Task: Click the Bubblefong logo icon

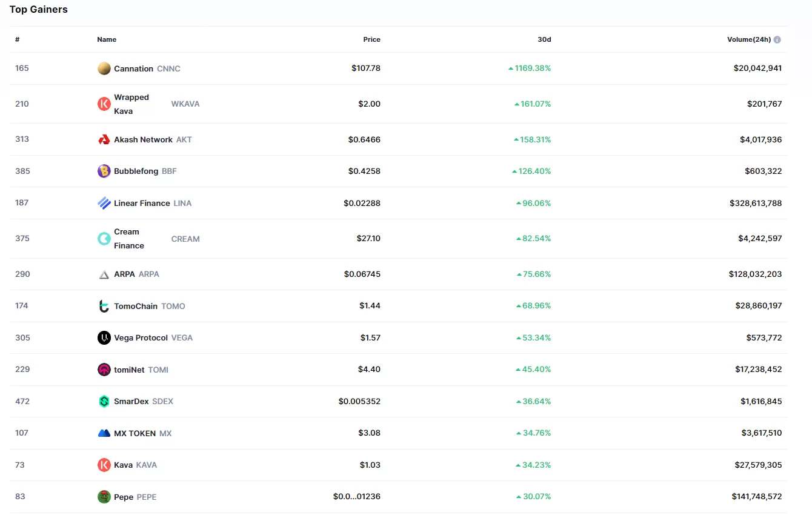Action: tap(104, 171)
